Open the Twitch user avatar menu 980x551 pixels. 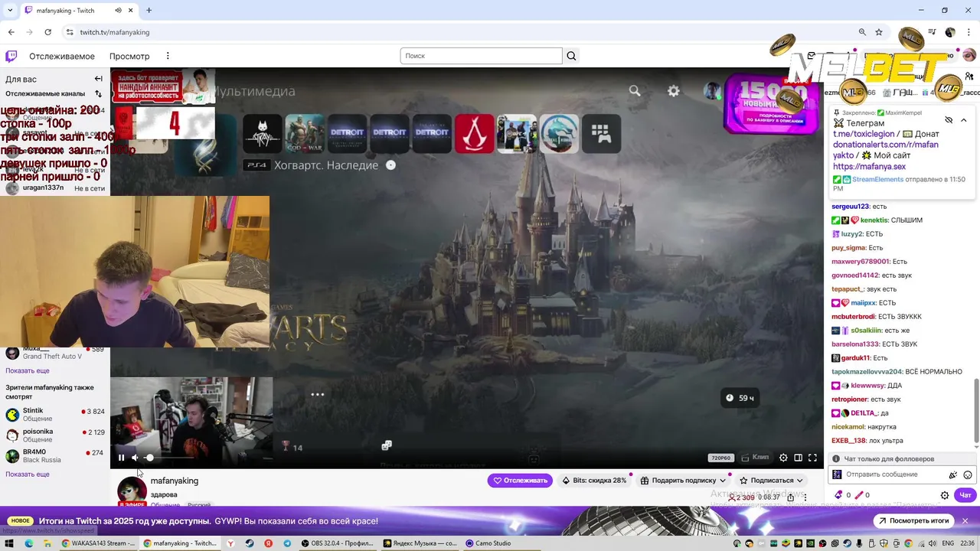click(x=969, y=55)
